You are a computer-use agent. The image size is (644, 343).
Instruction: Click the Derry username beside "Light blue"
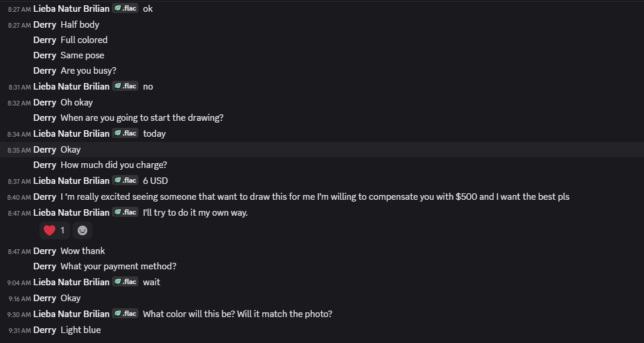(45, 330)
